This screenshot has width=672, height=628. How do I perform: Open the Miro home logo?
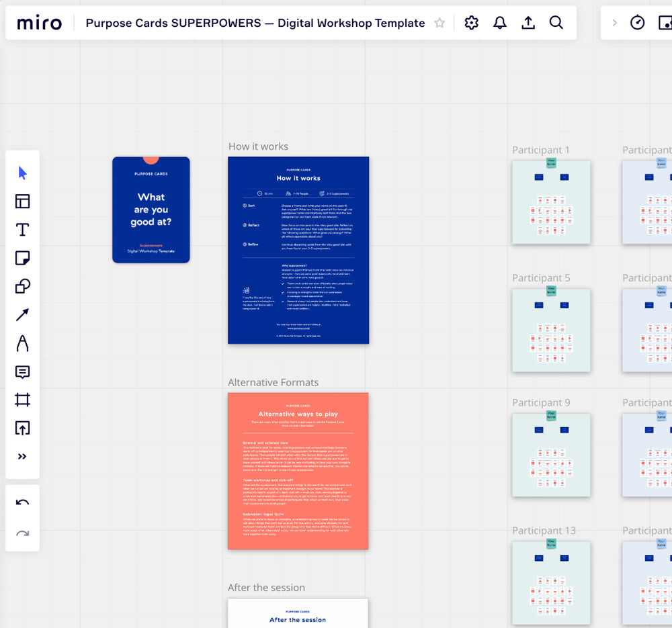click(x=39, y=23)
